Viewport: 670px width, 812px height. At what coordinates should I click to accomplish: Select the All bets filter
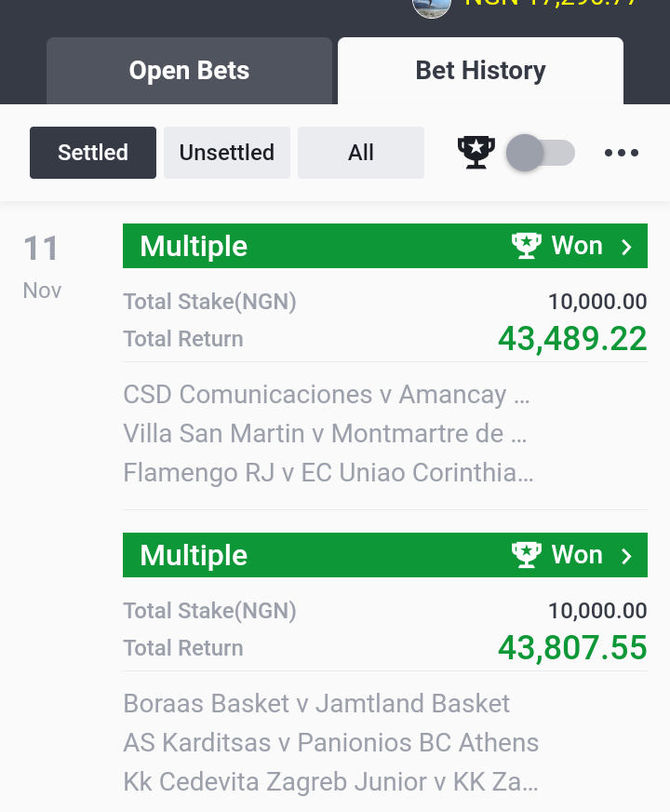pos(361,153)
